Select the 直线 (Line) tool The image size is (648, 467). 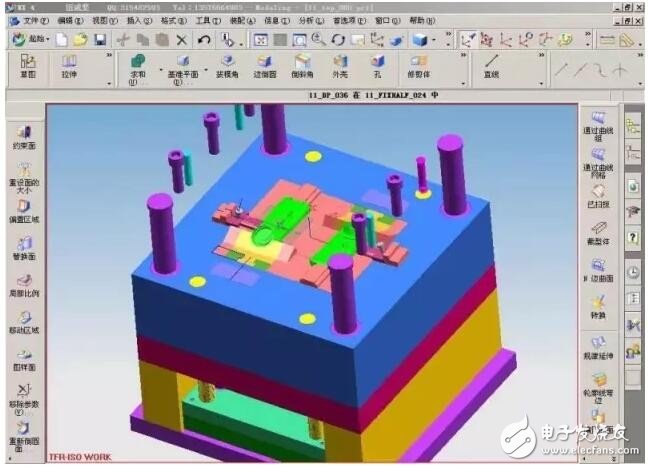pos(491,66)
